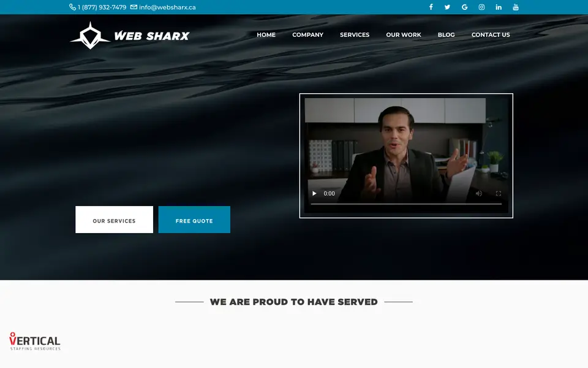Click the video player frame
Viewport: 588px width, 368px height.
[406, 155]
